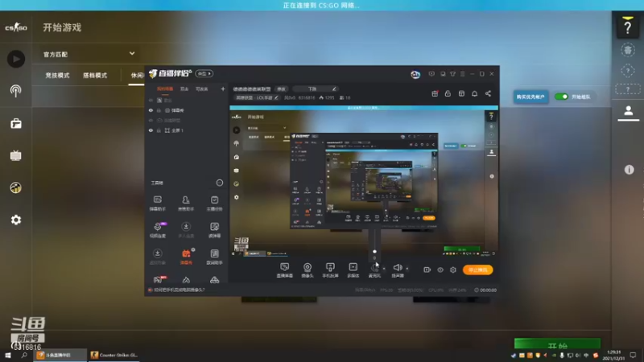Click the blue 购买优先帐户 button
Image resolution: width=644 pixels, height=362 pixels.
click(530, 97)
